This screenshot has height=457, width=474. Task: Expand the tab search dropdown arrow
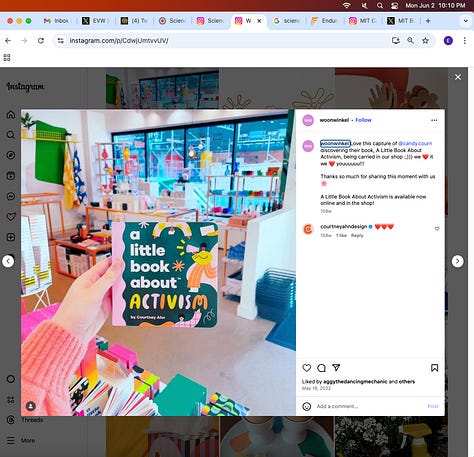pyautogui.click(x=466, y=21)
